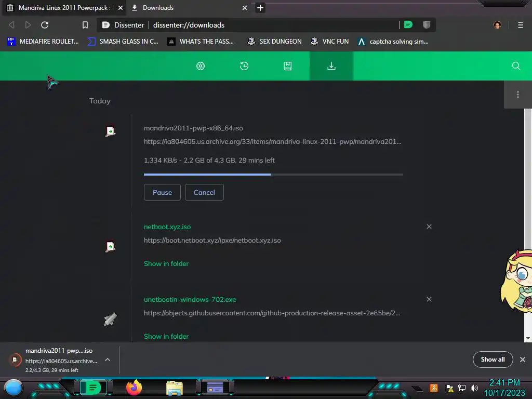The width and height of the screenshot is (532, 399).
Task: Close the Downloads tab
Action: coord(245,8)
